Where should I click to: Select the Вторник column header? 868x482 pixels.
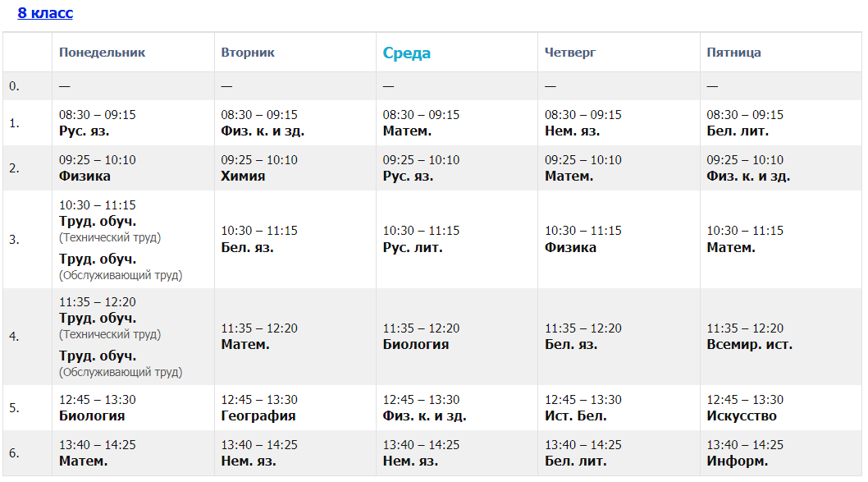248,53
